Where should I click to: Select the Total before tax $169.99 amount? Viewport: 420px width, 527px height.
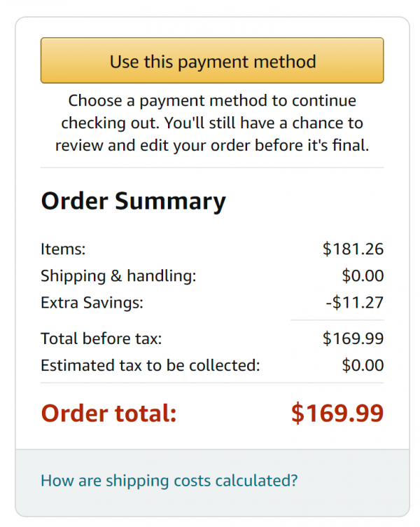pyautogui.click(x=353, y=338)
